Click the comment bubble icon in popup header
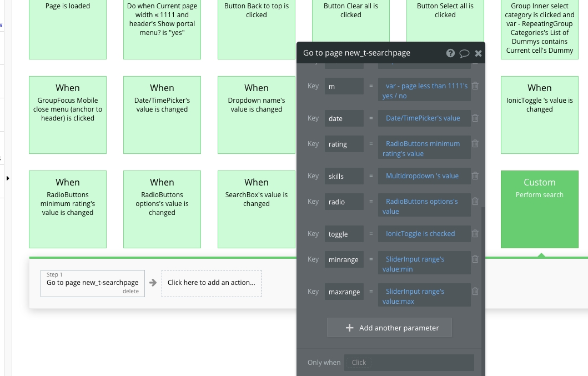Viewport: 588px width, 376px height. [x=464, y=53]
